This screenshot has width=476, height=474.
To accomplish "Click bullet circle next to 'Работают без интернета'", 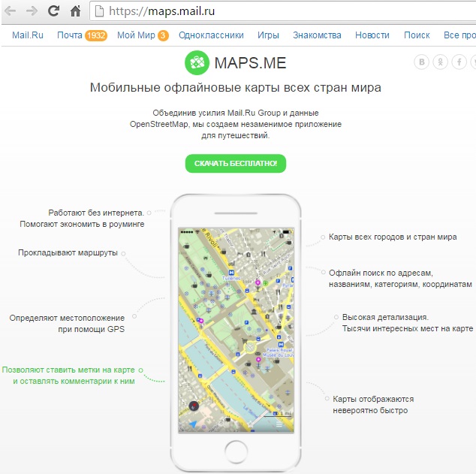I will click(149, 213).
